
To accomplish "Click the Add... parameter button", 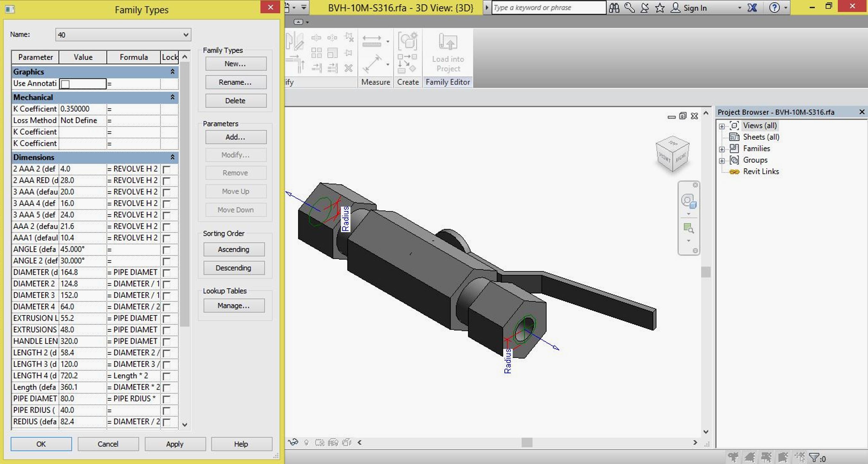I will [236, 137].
